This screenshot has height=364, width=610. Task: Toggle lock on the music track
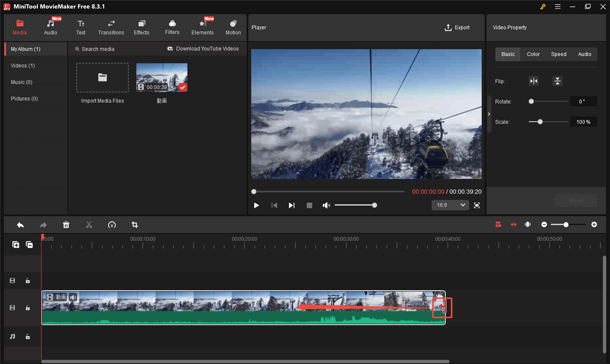click(x=28, y=337)
